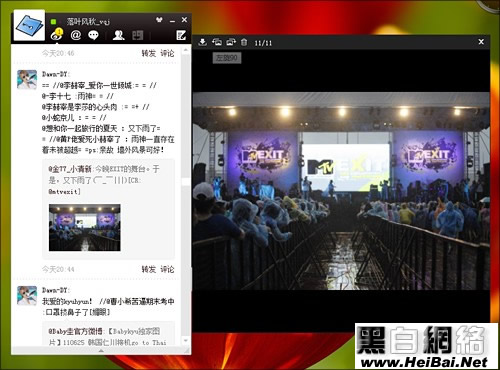Screen dimensions: 500x370
Task: Open the @ mentions tab icon
Action: [x=76, y=35]
